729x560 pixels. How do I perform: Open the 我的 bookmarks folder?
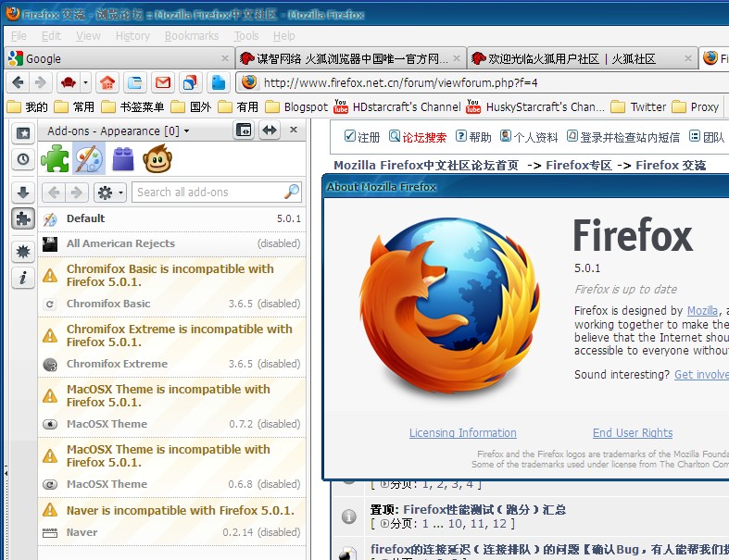coord(28,106)
